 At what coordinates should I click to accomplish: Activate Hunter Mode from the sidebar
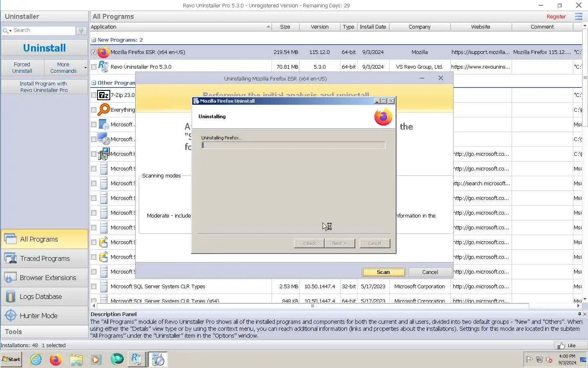(44, 316)
